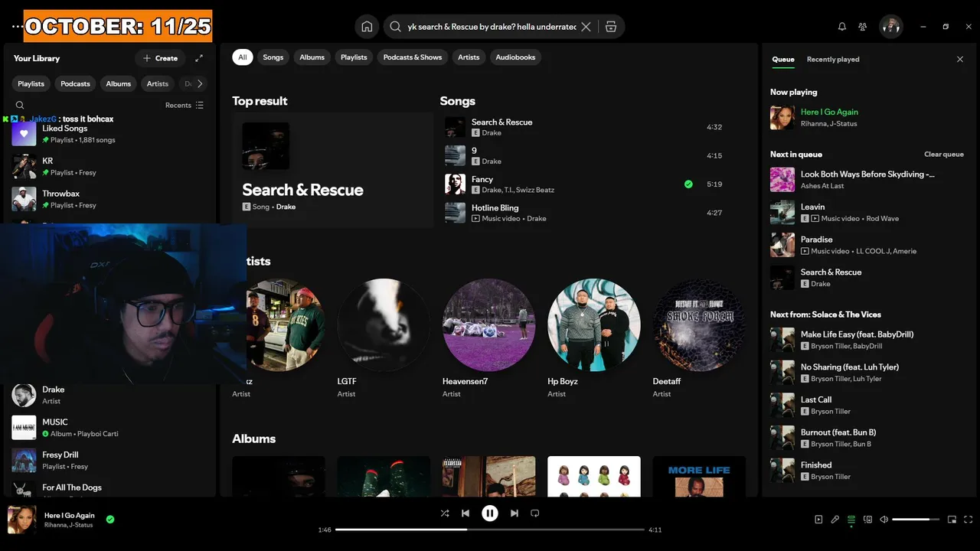Select Paradise in the queue

(867, 245)
